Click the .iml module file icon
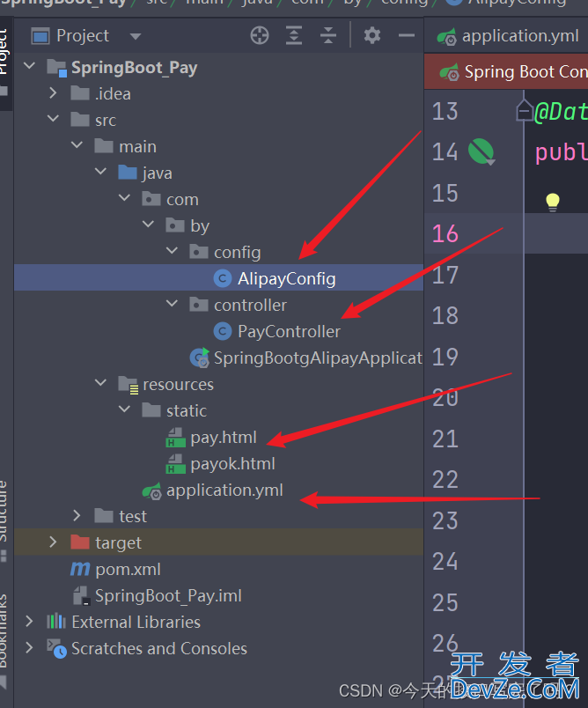588x708 pixels. click(x=82, y=595)
